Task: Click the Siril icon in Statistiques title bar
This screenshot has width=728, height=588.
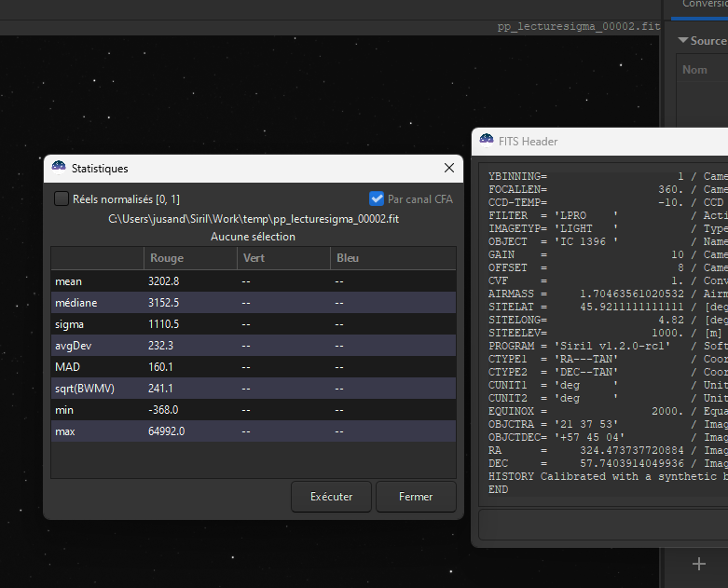Action: (x=59, y=168)
